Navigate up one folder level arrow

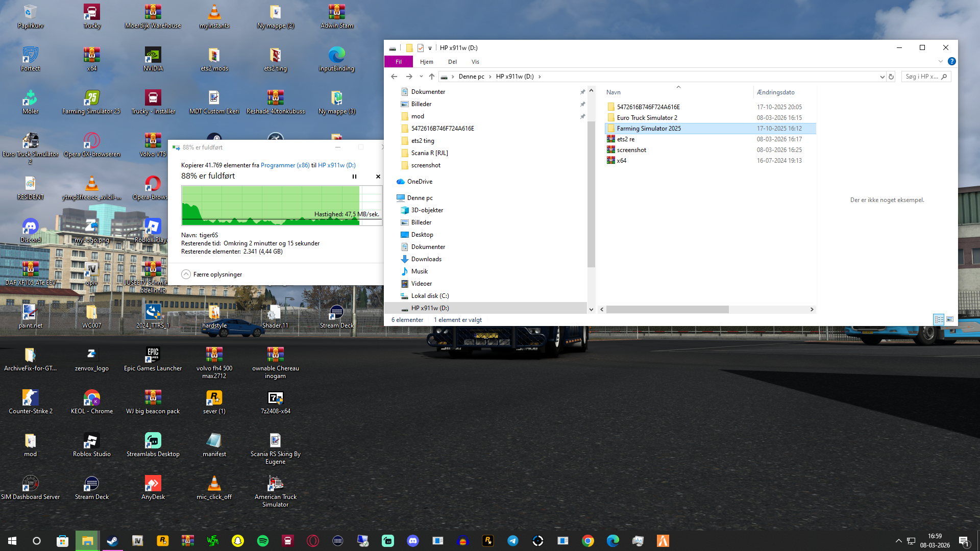coord(432,77)
